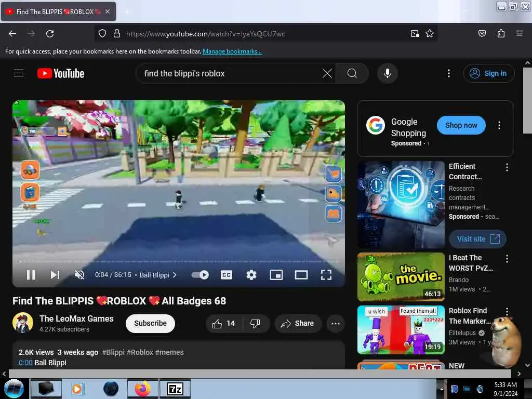
Task: Open video settings gear in player
Action: 251,275
